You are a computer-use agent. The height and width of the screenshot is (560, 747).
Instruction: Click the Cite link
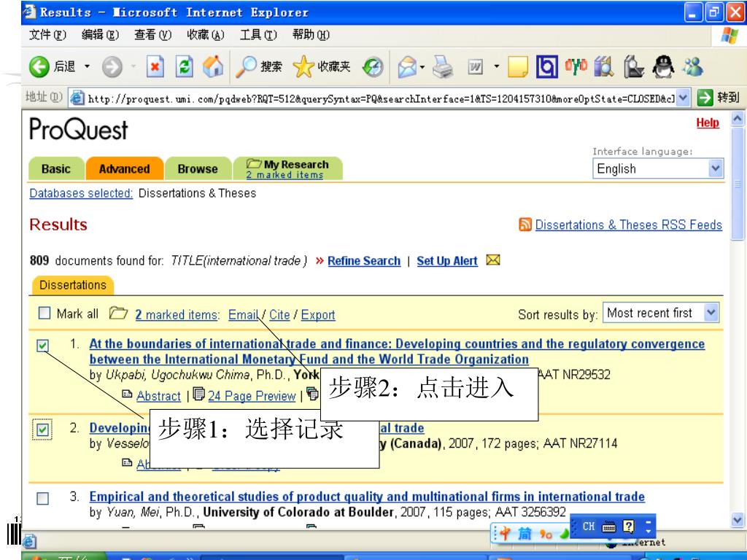pos(279,315)
